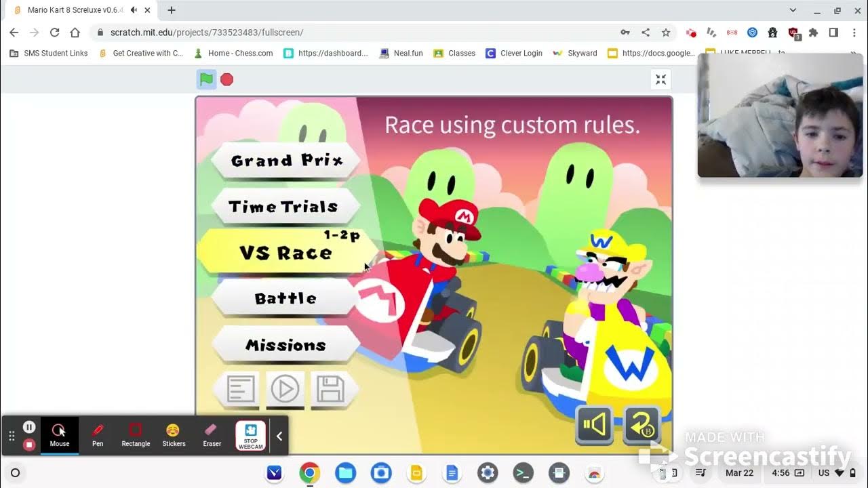Viewport: 868px width, 488px height.
Task: Open the ChromeOS launcher circle button
Action: [16, 472]
